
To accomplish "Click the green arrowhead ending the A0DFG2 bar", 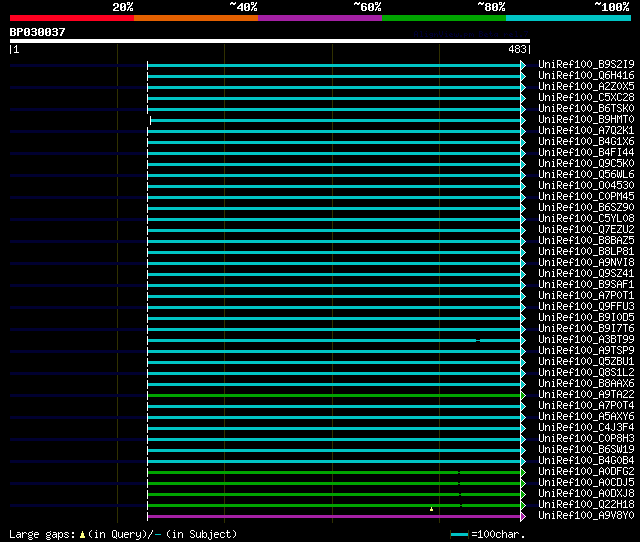I will pyautogui.click(x=523, y=473).
